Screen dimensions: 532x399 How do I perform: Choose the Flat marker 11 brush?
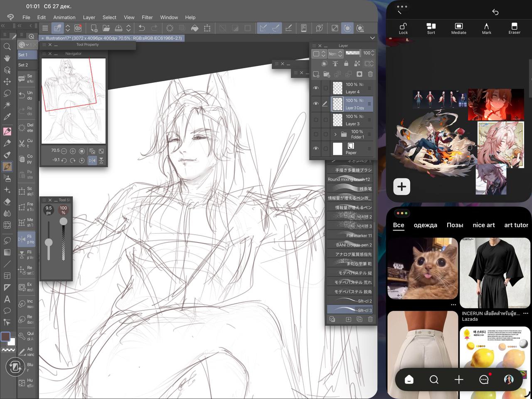349,235
